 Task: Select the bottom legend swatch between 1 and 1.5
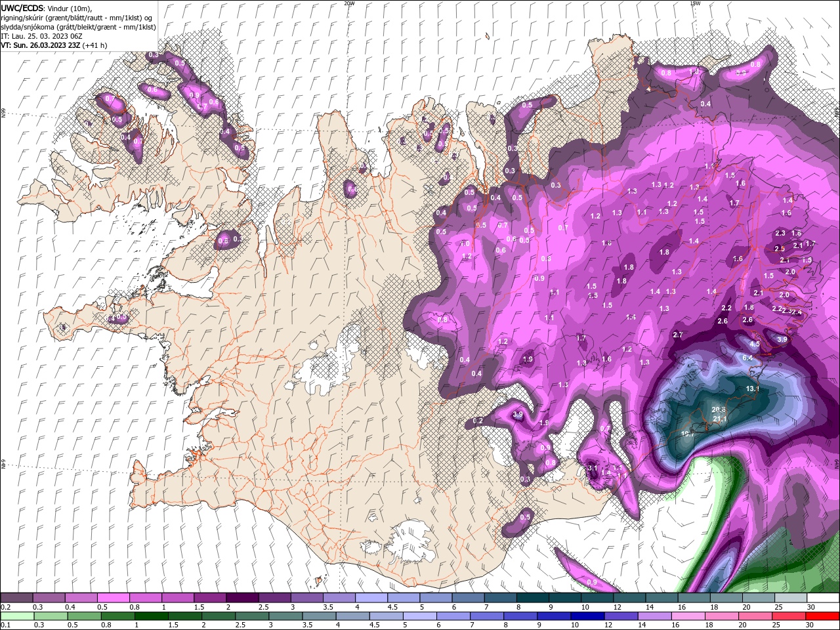152,616
